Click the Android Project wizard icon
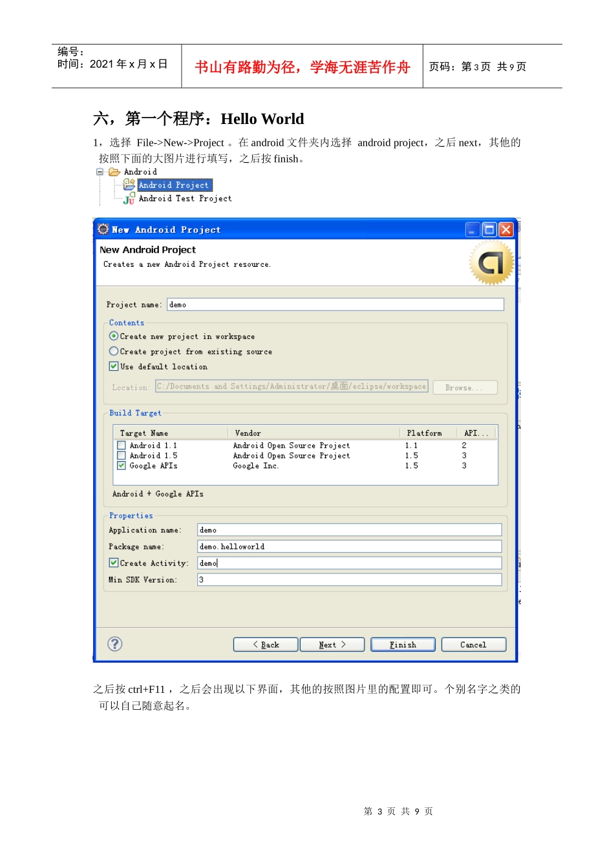Screen dimensions: 614x868 pyautogui.click(x=129, y=185)
